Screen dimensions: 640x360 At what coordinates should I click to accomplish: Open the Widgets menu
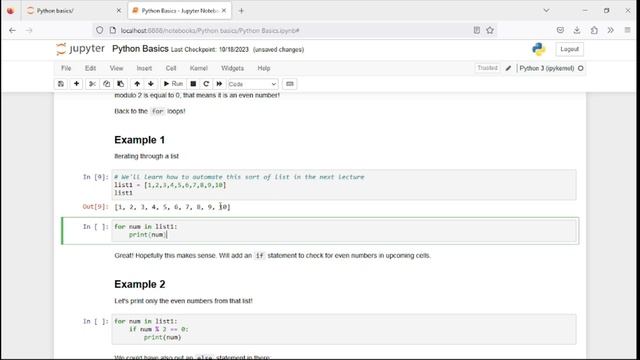pos(232,68)
